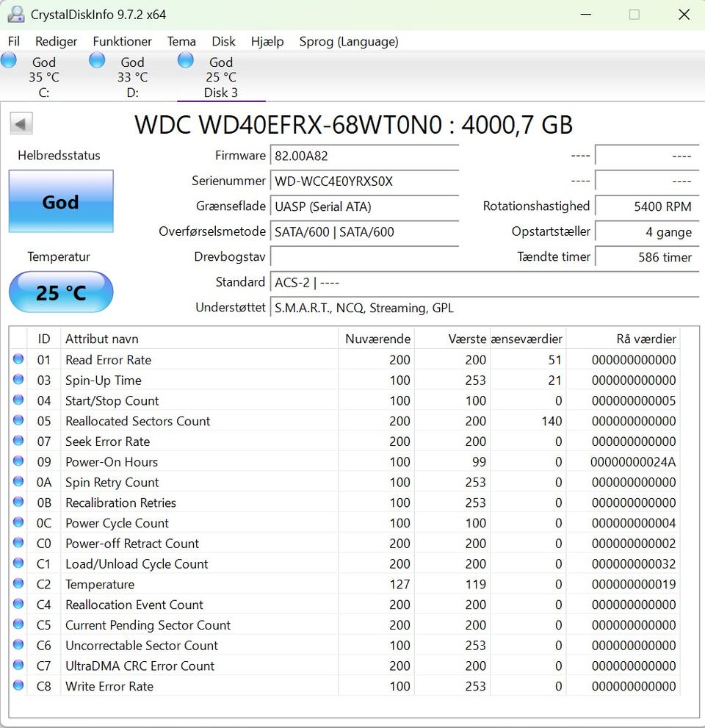The height and width of the screenshot is (728, 705).
Task: Click the blue God health status button
Action: 61,202
